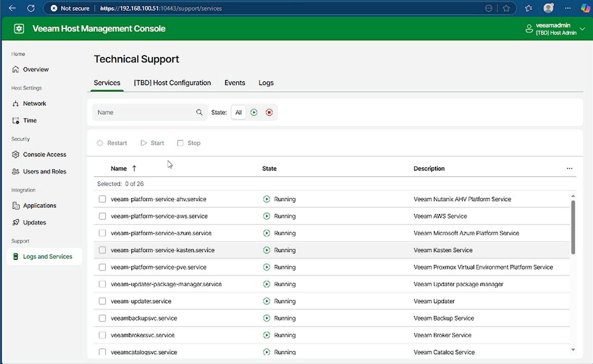The width and height of the screenshot is (593, 364).
Task: Tick checkbox for veeam-platform-service-kasten.service
Action: [102, 250]
